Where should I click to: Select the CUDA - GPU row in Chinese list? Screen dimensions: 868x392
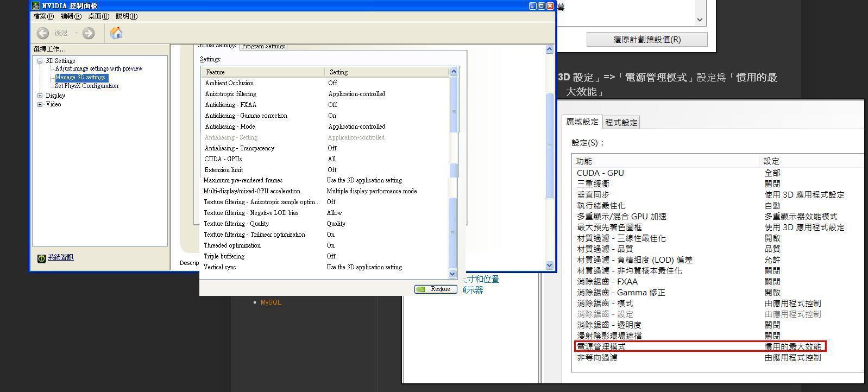(718, 173)
